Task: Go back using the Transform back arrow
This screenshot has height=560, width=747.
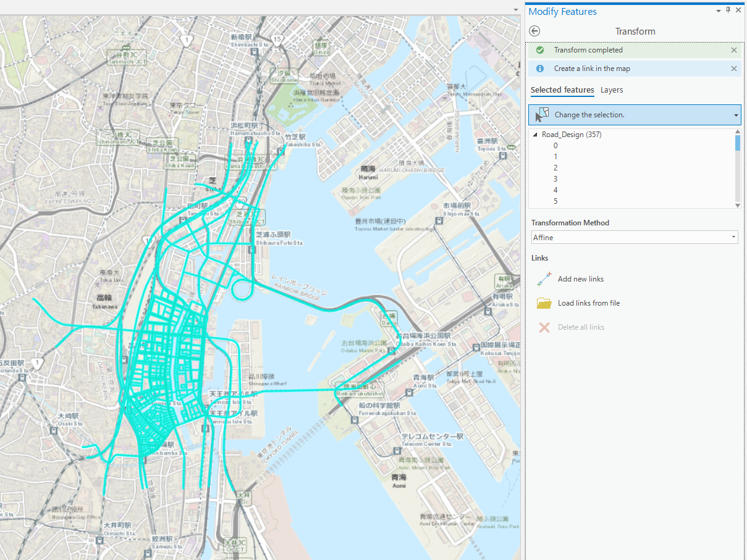Action: 535,31
